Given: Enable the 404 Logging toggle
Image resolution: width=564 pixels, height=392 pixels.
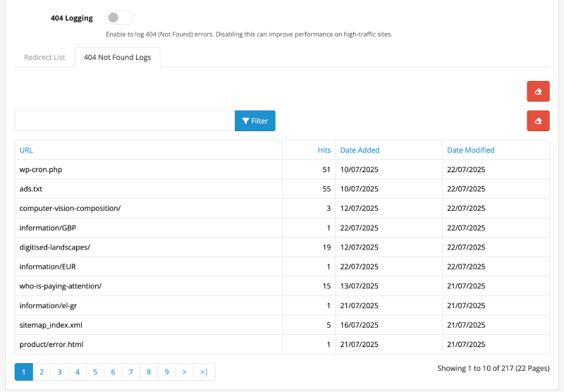Looking at the screenshot, I should (x=120, y=18).
